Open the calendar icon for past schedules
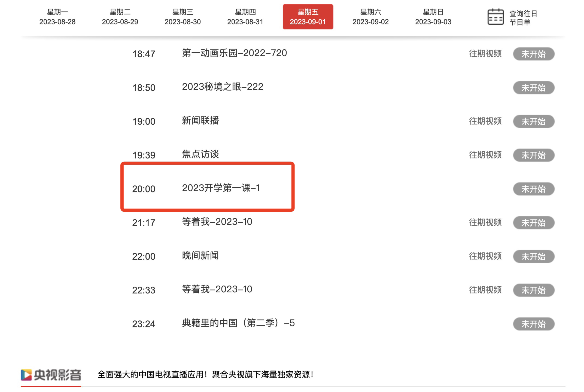 tap(495, 17)
